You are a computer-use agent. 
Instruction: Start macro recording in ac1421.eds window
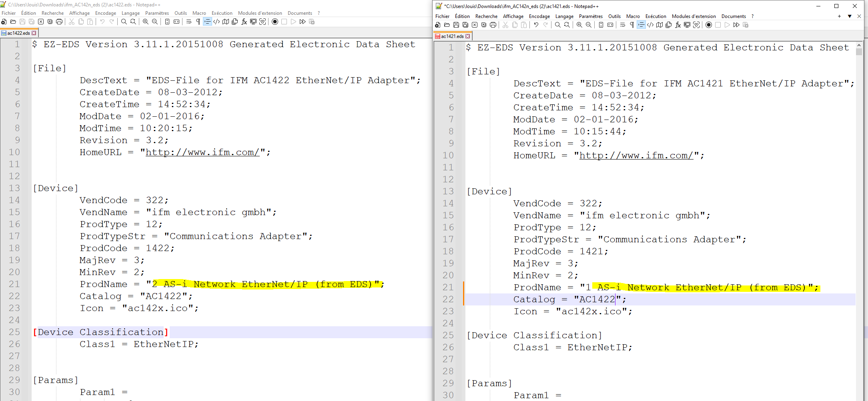[709, 25]
